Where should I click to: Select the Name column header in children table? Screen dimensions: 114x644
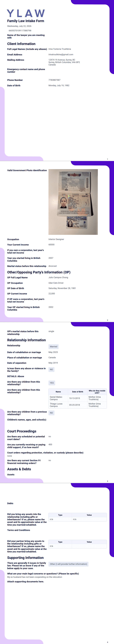[58, 392]
